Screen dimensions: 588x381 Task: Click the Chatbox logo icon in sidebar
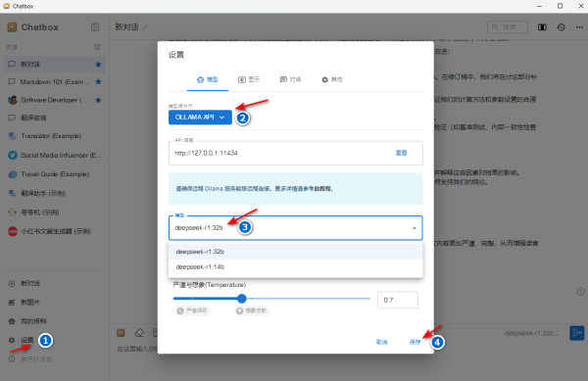pyautogui.click(x=12, y=27)
